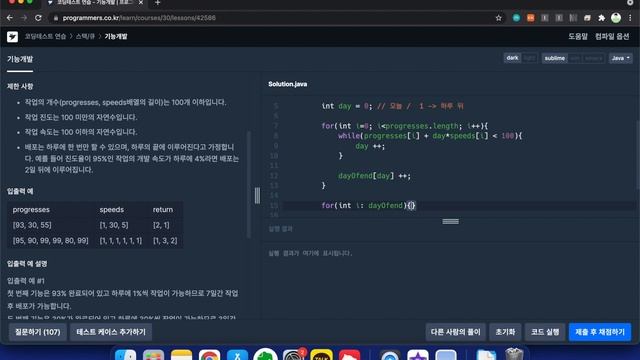The height and width of the screenshot is (360, 640).
Task: Open Chrome from the Dock
Action: tap(209, 355)
